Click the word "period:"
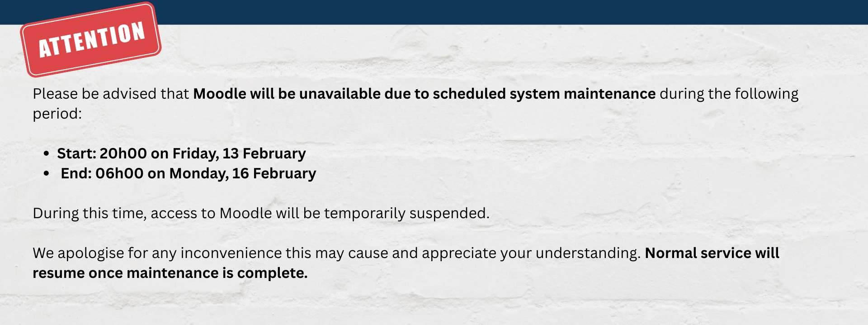The image size is (868, 325). pyautogui.click(x=57, y=114)
